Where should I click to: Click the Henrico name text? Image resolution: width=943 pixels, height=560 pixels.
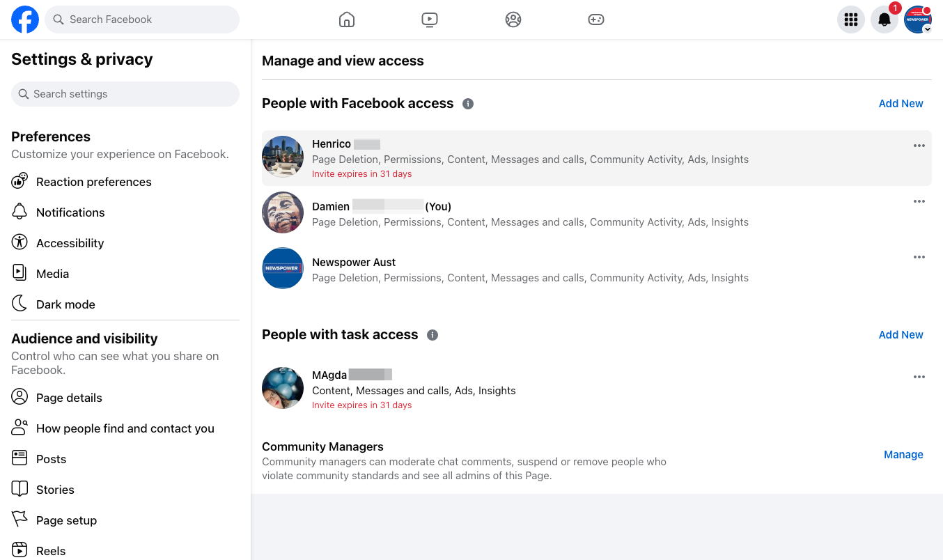click(x=332, y=144)
